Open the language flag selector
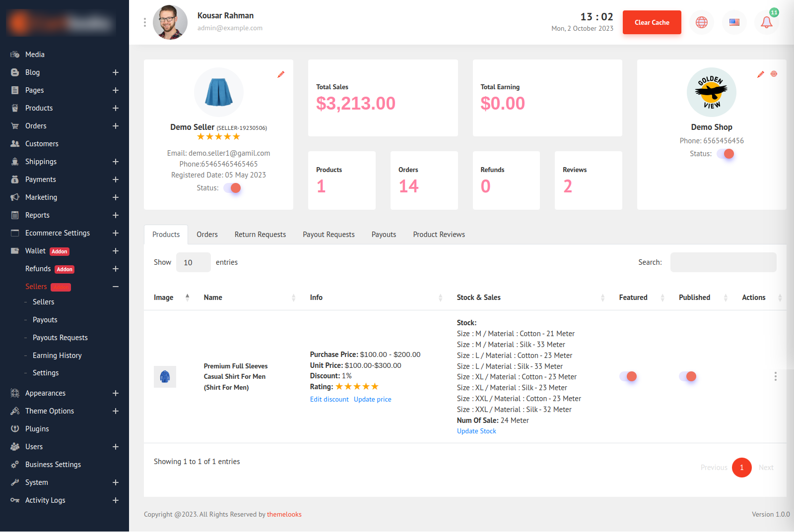 (x=734, y=22)
